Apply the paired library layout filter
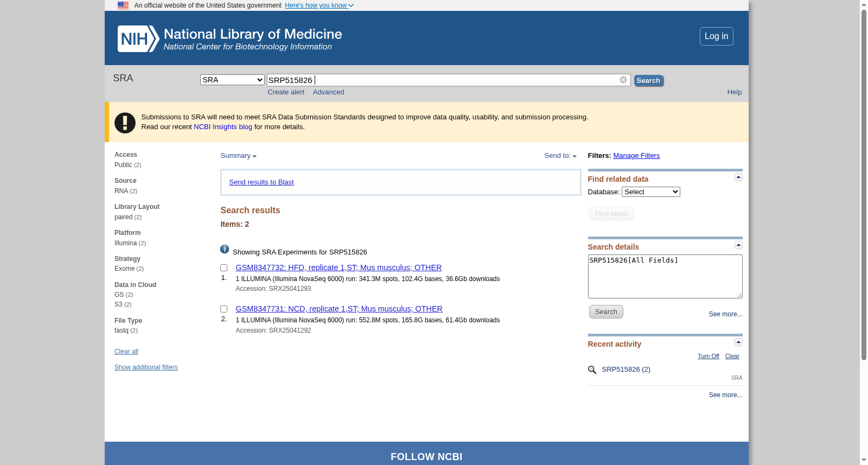868x465 pixels. [123, 217]
